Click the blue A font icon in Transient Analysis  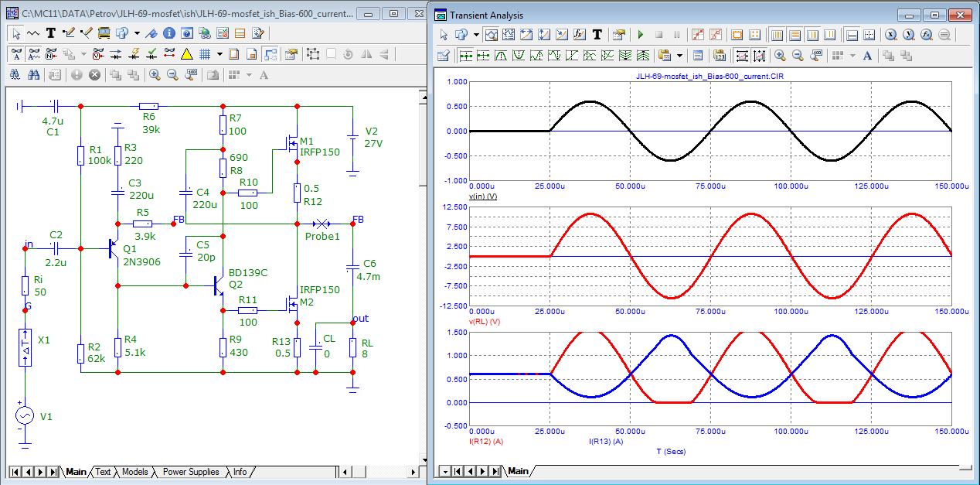click(x=867, y=56)
